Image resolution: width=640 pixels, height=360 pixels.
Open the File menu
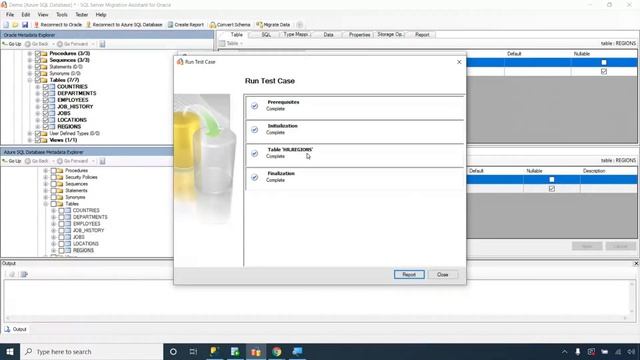[x=10, y=15]
